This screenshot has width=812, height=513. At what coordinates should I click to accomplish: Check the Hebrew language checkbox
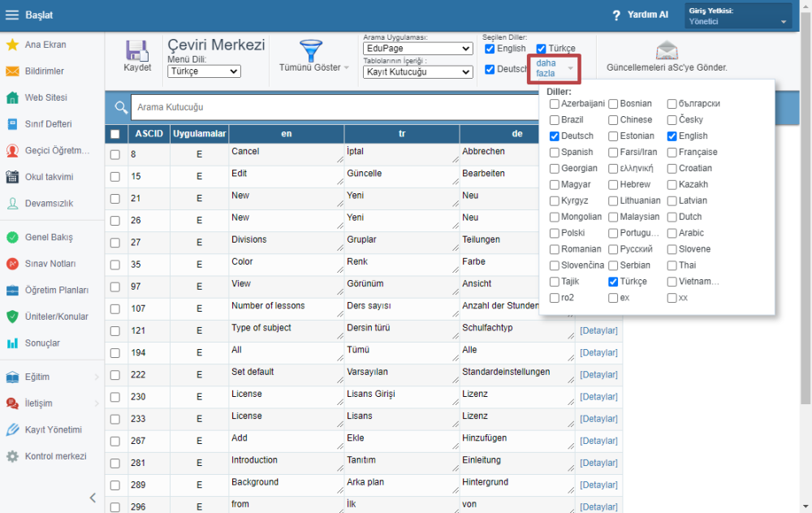click(x=613, y=185)
